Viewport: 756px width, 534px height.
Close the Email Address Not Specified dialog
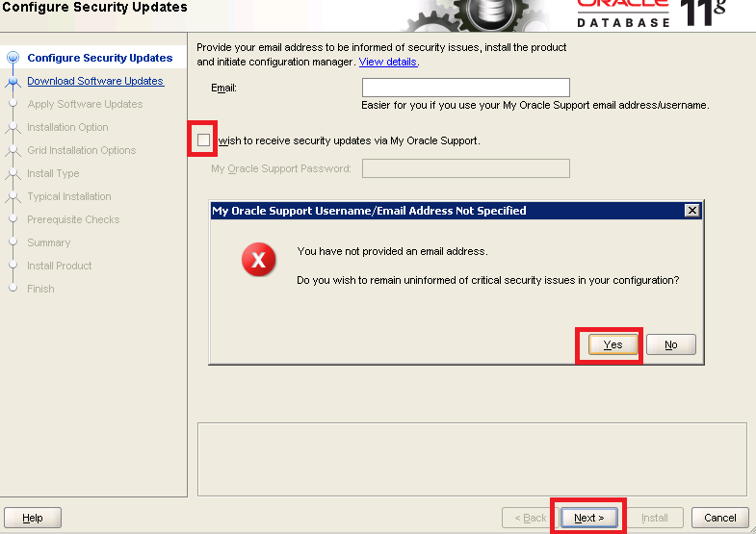(x=691, y=211)
